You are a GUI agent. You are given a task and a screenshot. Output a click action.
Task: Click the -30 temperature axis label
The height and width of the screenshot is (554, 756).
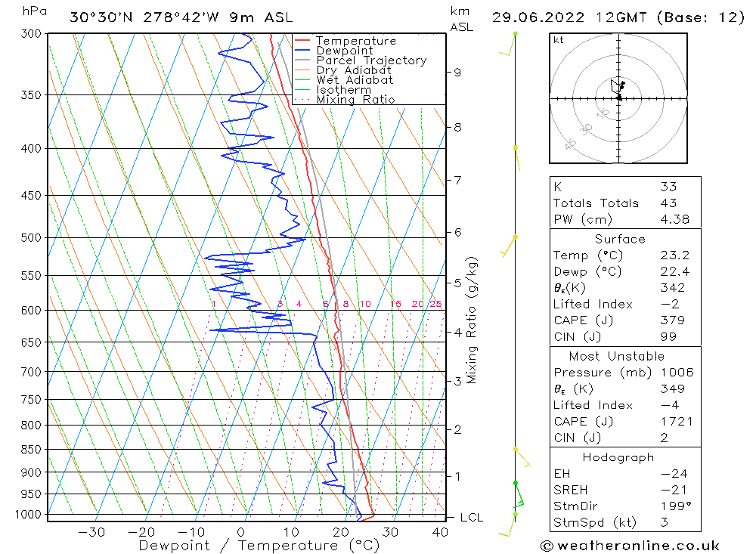91,532
